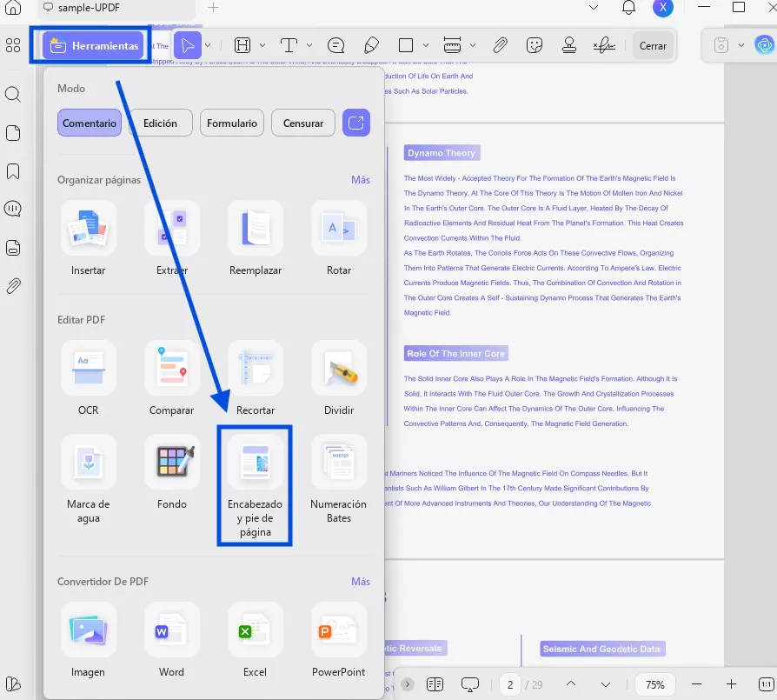
Task: Expand the title bar dropdown chevron
Action: (593, 8)
